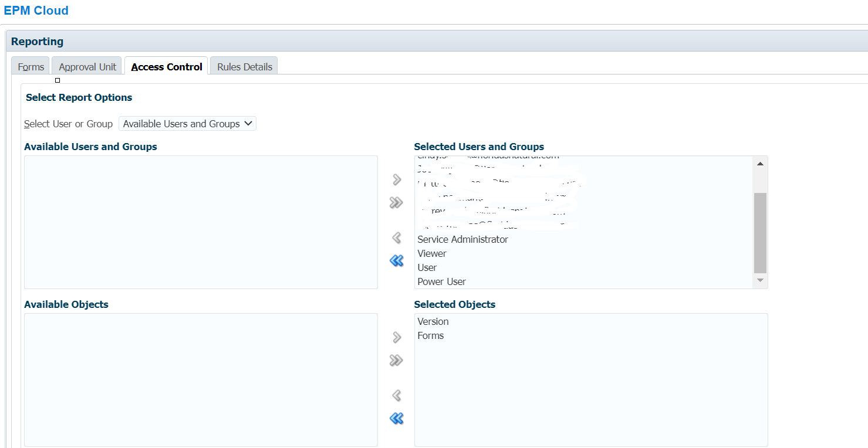
Task: Select the User entry in Selected Users list
Action: (x=427, y=267)
